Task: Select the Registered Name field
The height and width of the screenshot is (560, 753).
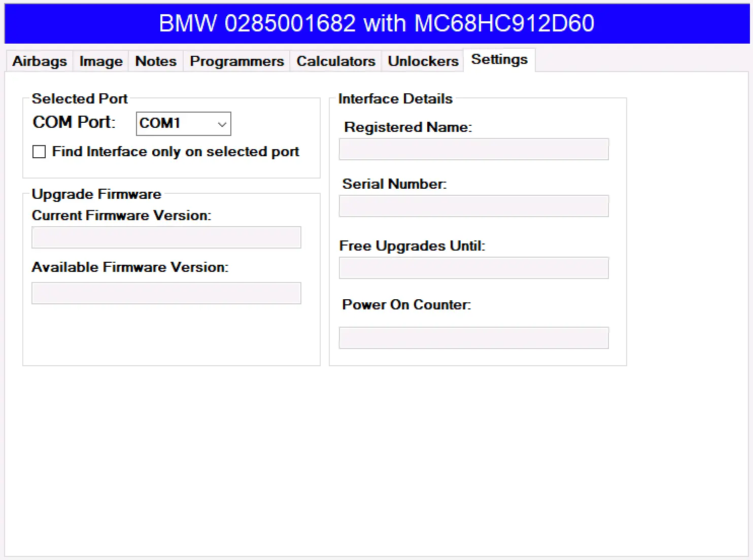Action: coord(473,149)
